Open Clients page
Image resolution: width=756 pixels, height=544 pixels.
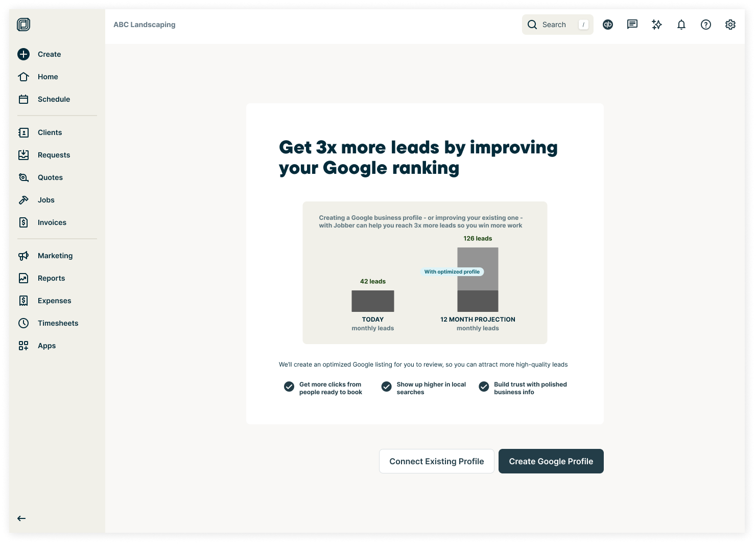[50, 132]
